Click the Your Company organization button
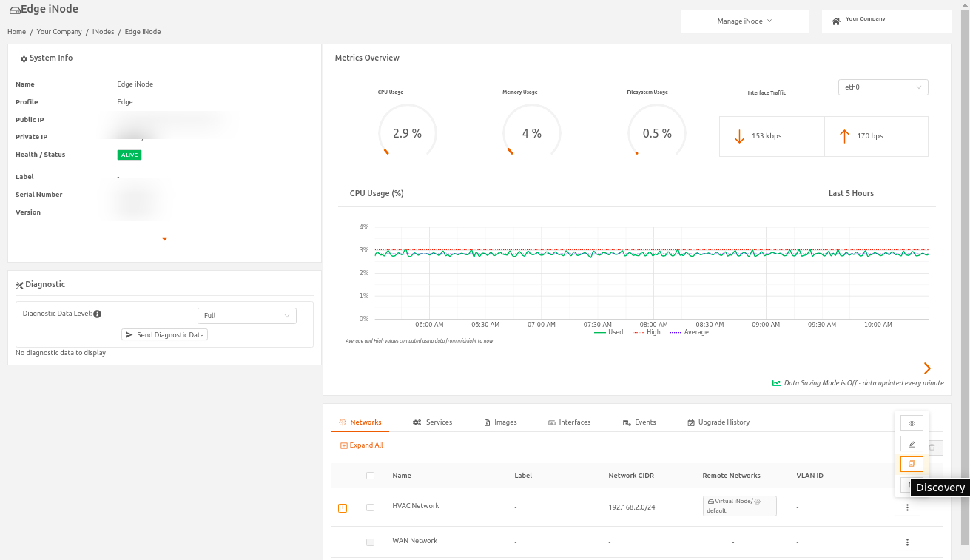 coord(886,21)
